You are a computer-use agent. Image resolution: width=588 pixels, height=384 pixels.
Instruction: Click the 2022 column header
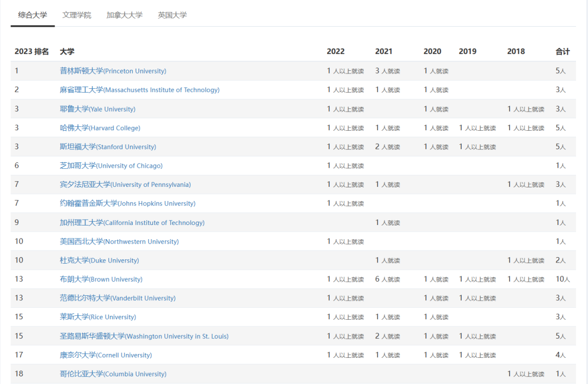click(x=335, y=51)
